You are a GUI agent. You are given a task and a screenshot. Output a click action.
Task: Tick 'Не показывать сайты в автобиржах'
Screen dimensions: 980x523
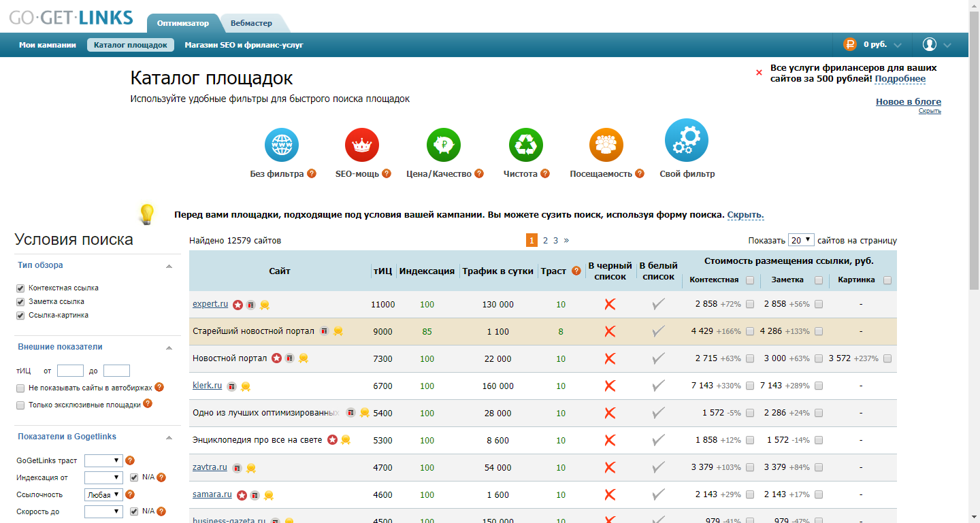click(20, 388)
